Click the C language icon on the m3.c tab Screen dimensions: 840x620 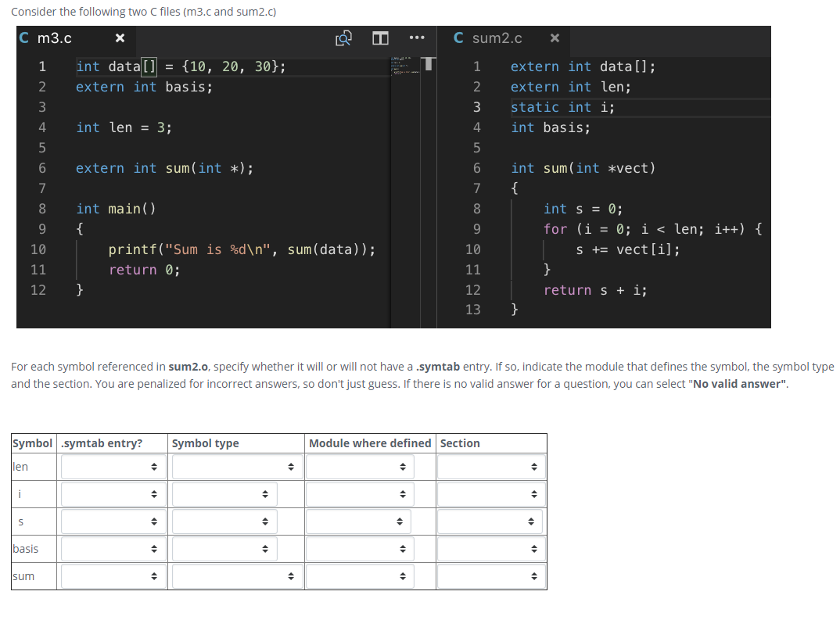point(23,38)
